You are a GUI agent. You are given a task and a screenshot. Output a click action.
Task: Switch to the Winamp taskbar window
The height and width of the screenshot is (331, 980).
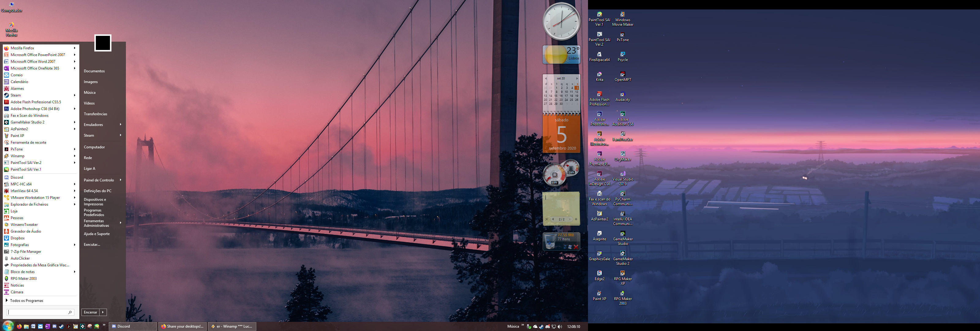coord(232,326)
